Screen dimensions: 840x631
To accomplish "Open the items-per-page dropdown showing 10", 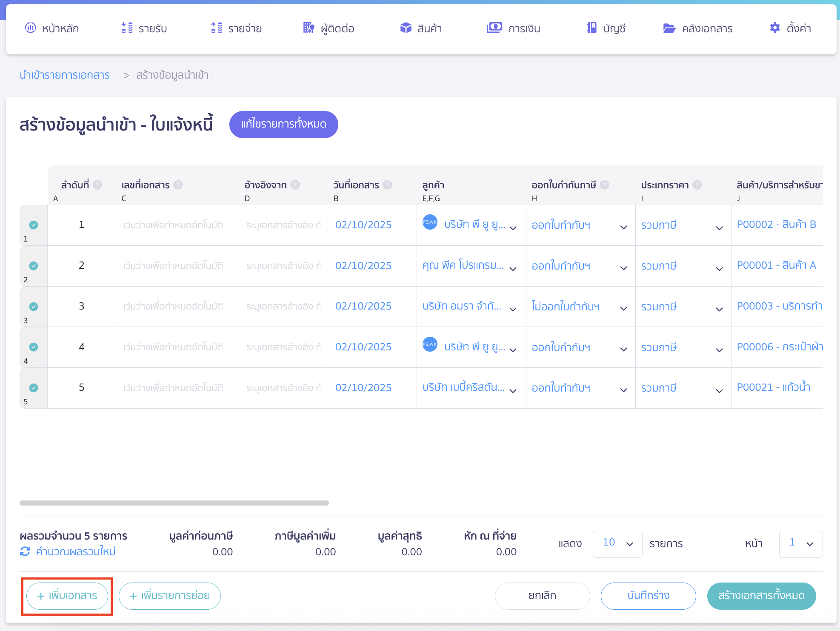I will [x=617, y=544].
